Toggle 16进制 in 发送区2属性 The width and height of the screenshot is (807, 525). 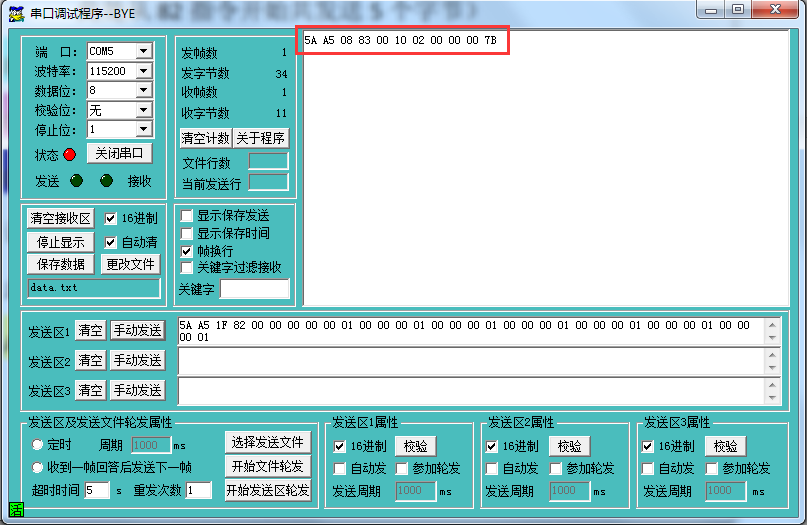click(x=492, y=446)
